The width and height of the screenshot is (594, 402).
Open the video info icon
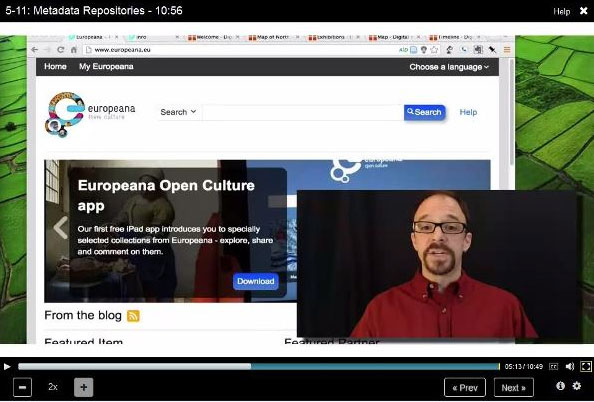tap(560, 386)
